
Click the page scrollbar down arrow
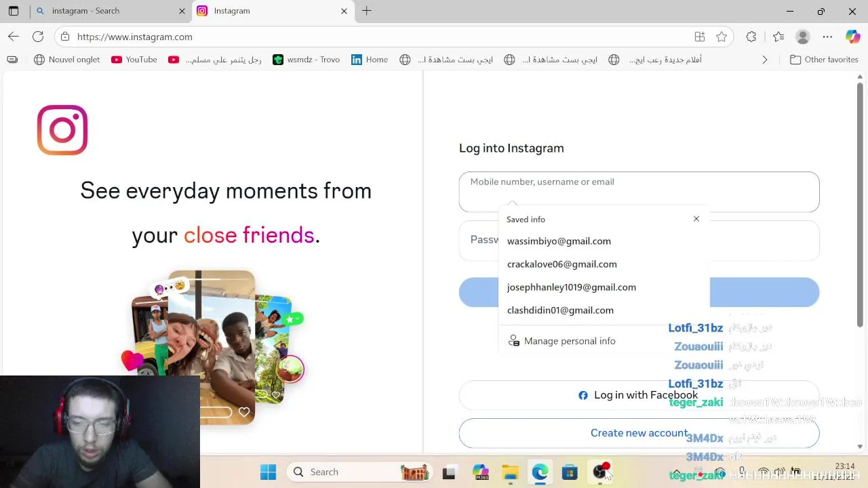(x=860, y=447)
